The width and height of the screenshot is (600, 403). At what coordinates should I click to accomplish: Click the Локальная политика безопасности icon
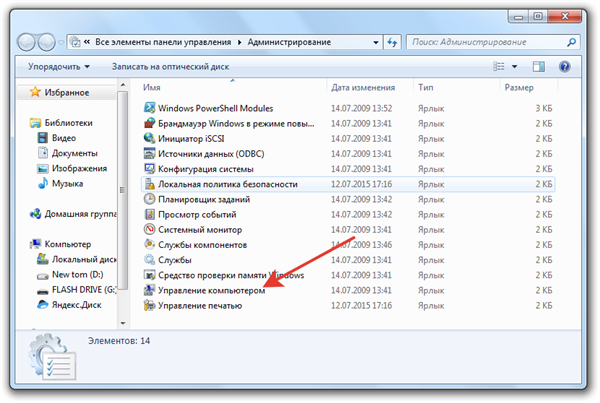[149, 184]
